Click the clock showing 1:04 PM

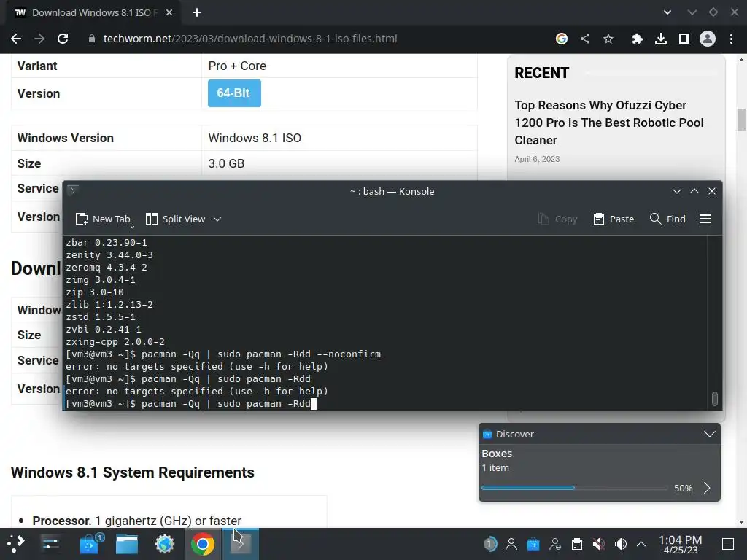(681, 544)
